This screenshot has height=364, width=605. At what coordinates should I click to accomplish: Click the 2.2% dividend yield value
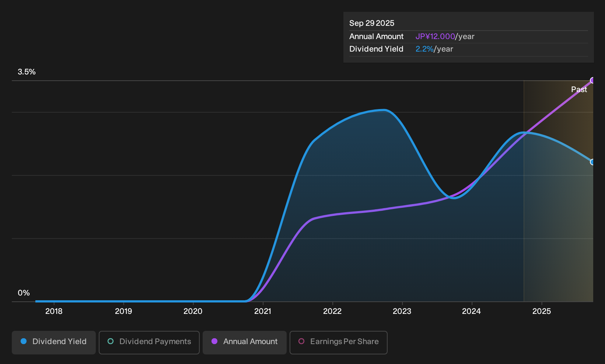click(x=424, y=49)
